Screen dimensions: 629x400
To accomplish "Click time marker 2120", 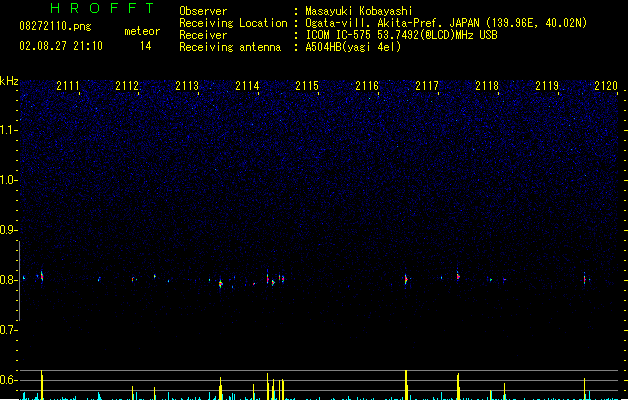I will [606, 86].
